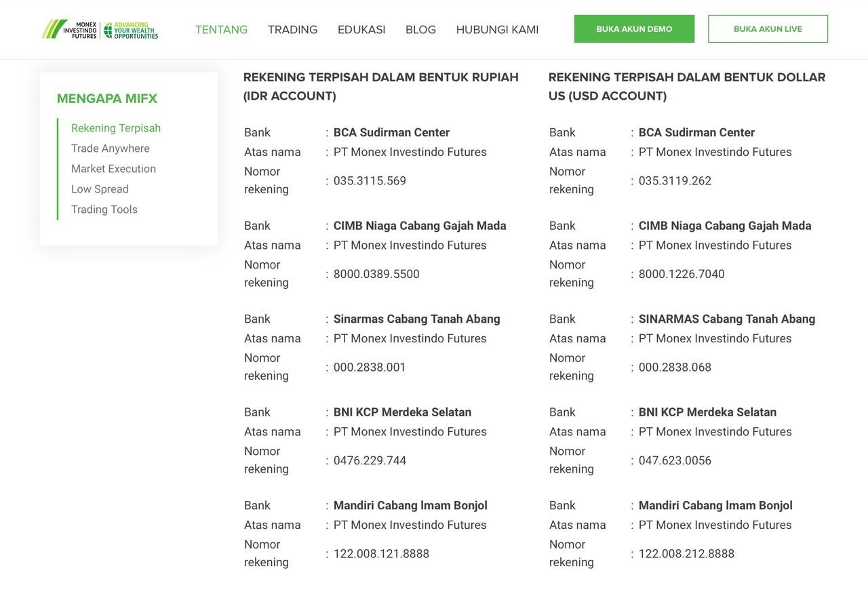Image resolution: width=868 pixels, height=598 pixels.
Task: Open the Low Spread sidebar link
Action: tap(100, 189)
